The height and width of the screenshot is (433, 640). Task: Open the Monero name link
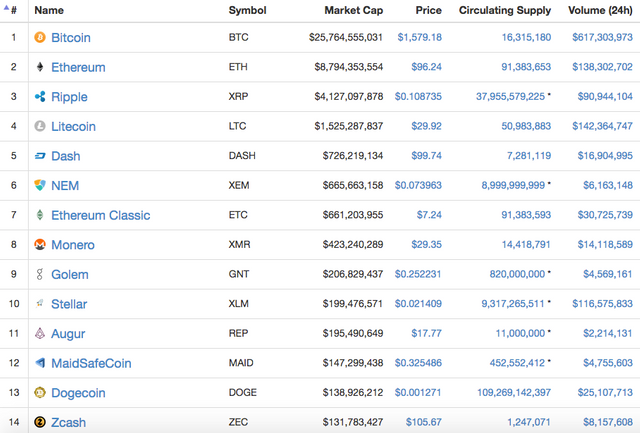[x=73, y=244]
